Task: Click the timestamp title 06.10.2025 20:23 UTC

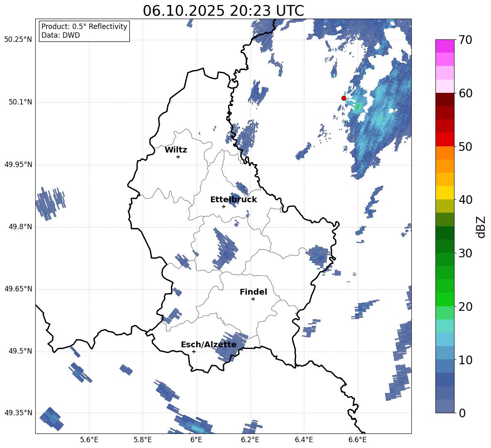Action: [223, 11]
